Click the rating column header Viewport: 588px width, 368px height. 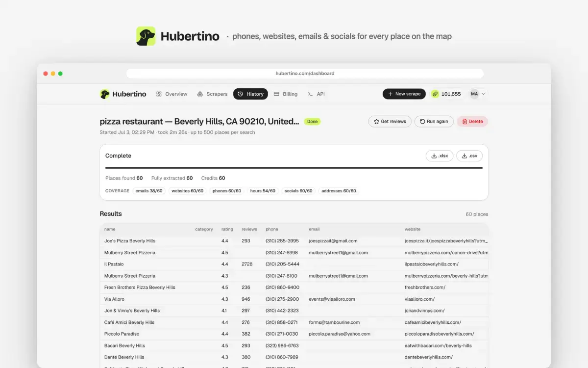227,229
